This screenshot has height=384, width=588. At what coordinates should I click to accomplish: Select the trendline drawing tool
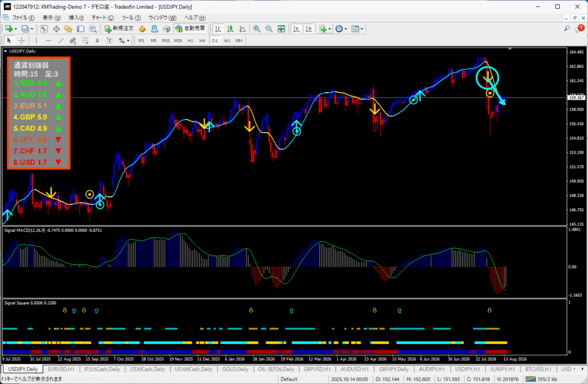pyautogui.click(x=61, y=41)
